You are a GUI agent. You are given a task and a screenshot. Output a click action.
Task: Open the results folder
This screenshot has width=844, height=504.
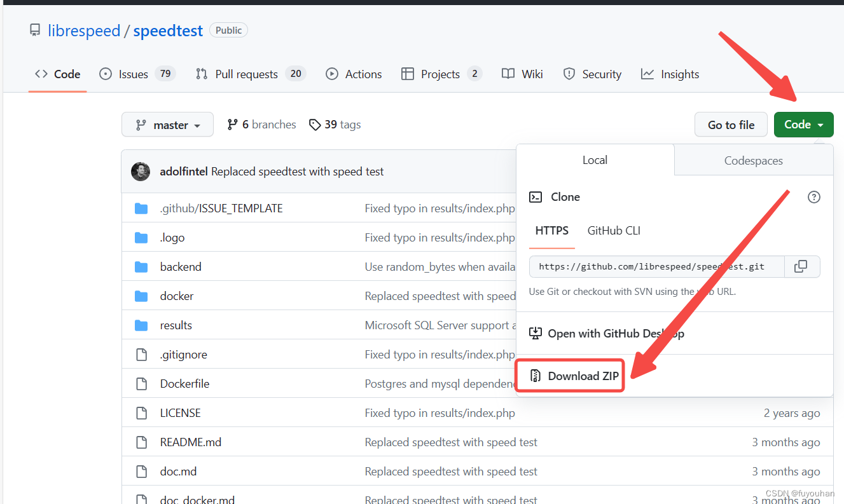(x=176, y=325)
